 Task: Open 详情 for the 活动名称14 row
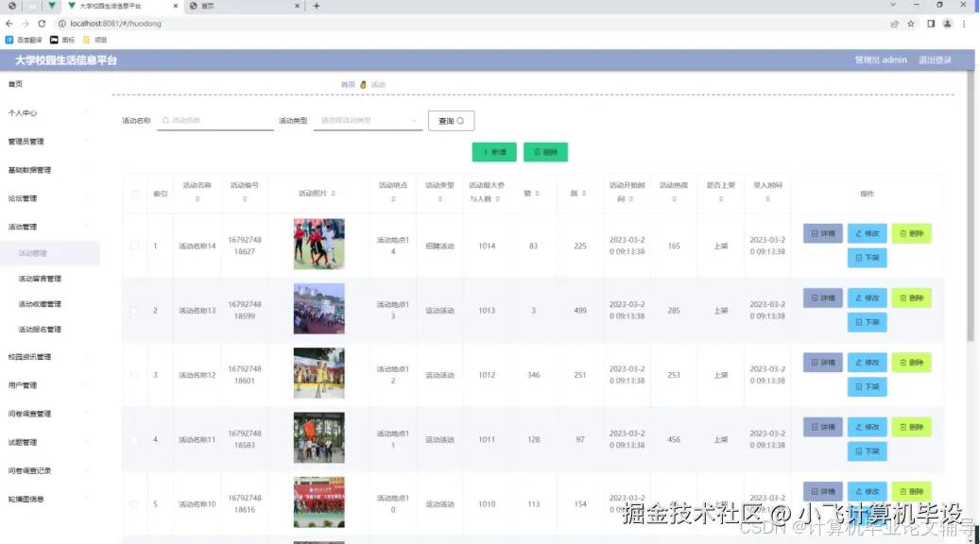822,233
